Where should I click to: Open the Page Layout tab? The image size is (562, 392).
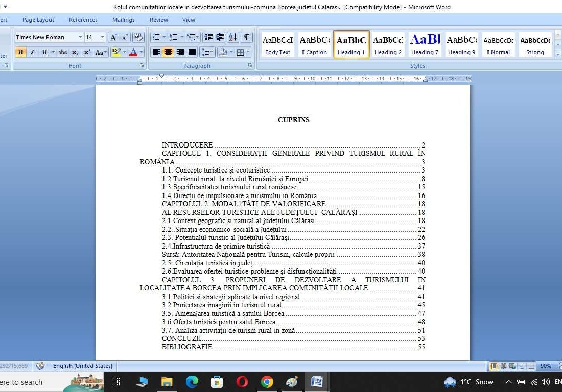point(38,20)
